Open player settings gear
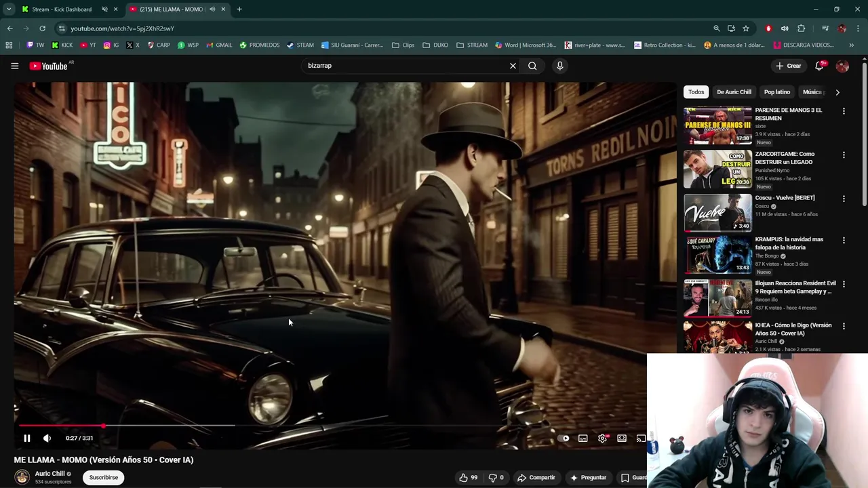Screen dimensions: 868x488 click(602, 438)
